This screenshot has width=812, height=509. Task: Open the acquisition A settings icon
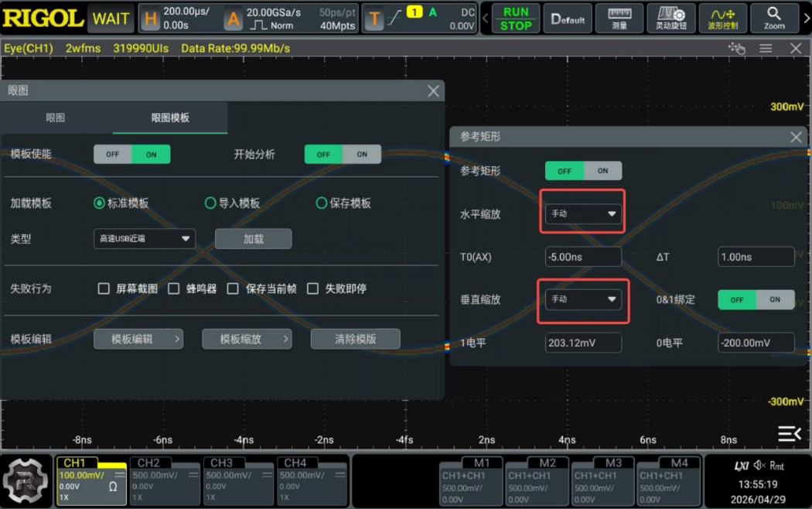[x=234, y=19]
